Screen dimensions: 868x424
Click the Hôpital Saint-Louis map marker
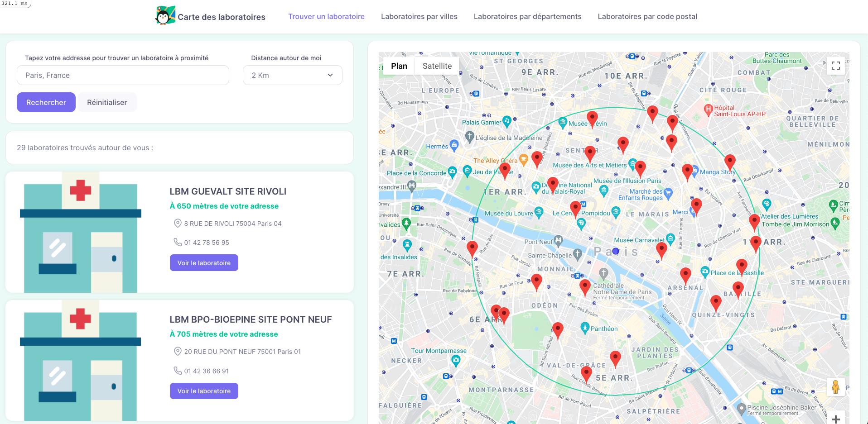(x=708, y=109)
